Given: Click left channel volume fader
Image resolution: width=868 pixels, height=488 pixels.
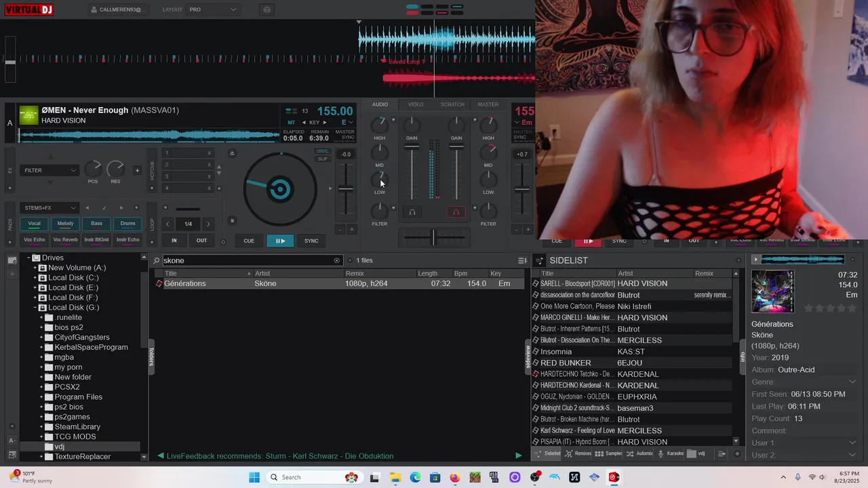Looking at the screenshot, I should click(412, 147).
